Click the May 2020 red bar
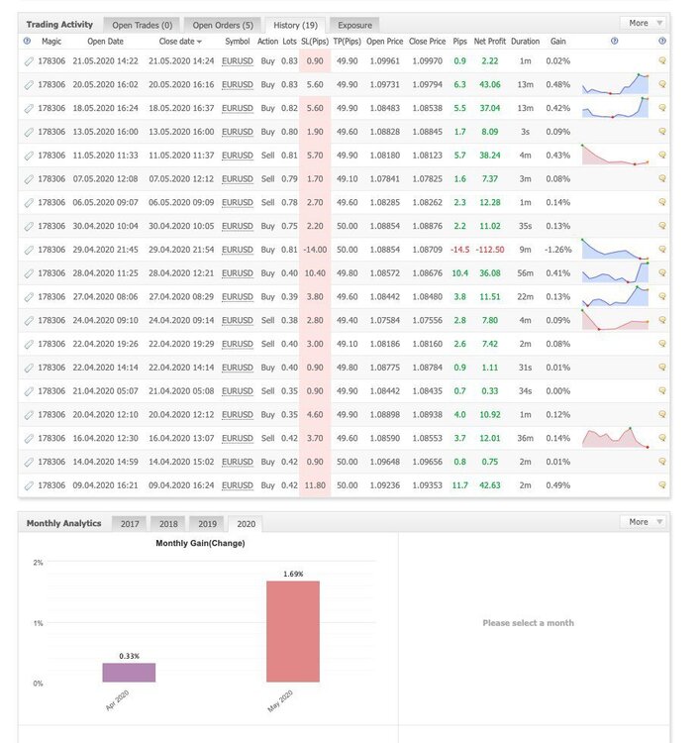 pos(293,632)
